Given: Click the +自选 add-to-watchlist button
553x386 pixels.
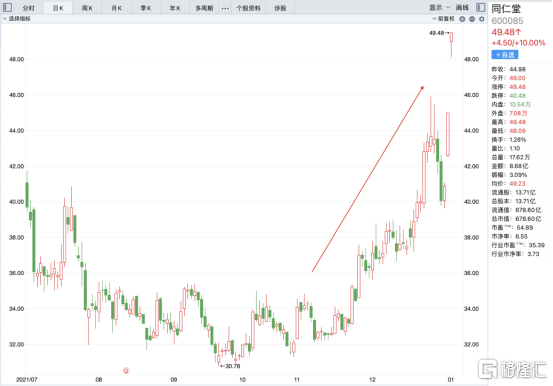Looking at the screenshot, I should pyautogui.click(x=505, y=55).
